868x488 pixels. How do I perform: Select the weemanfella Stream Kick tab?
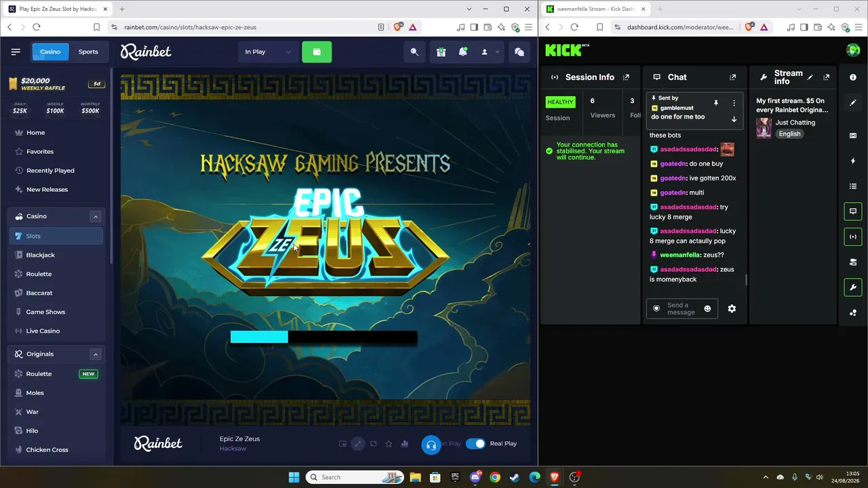tap(596, 9)
